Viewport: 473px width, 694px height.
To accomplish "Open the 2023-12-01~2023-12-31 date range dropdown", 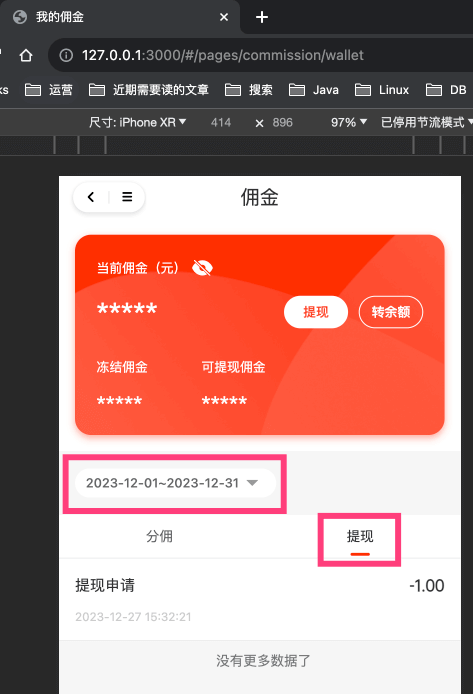I will [x=175, y=483].
